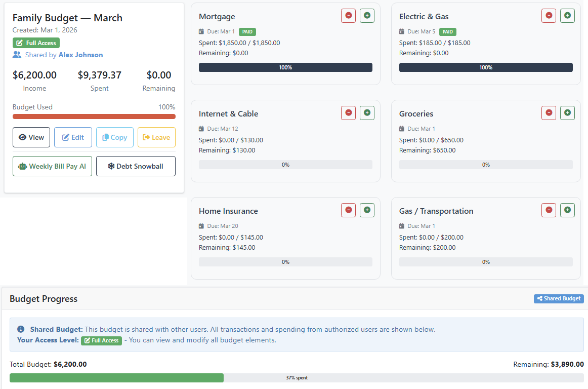Click the red minus icon on Mortgage
The width and height of the screenshot is (588, 389).
point(348,16)
